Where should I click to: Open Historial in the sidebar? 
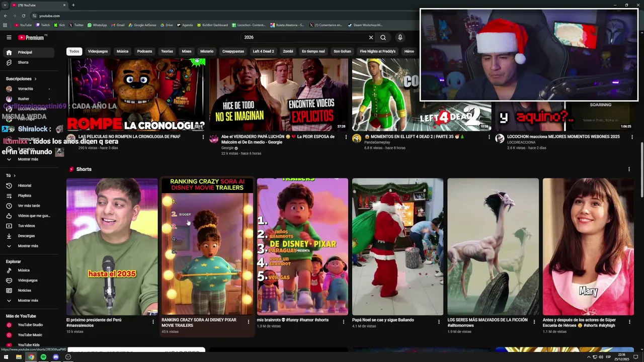[x=30, y=186]
